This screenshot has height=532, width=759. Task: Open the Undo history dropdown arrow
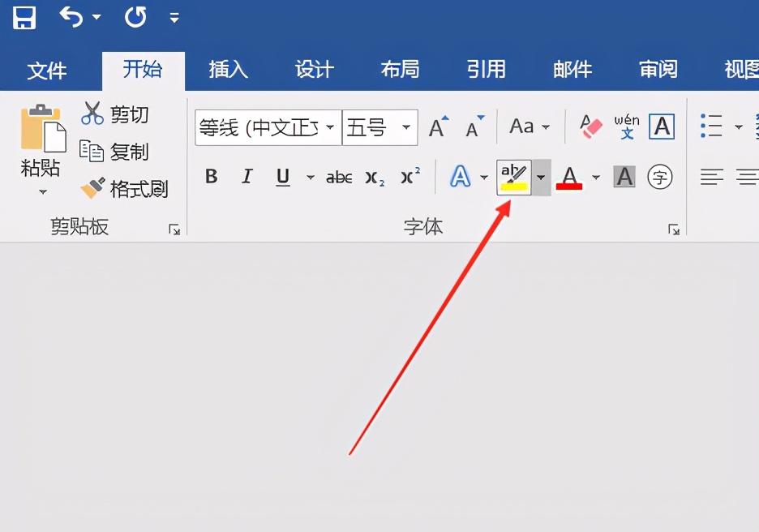click(96, 17)
